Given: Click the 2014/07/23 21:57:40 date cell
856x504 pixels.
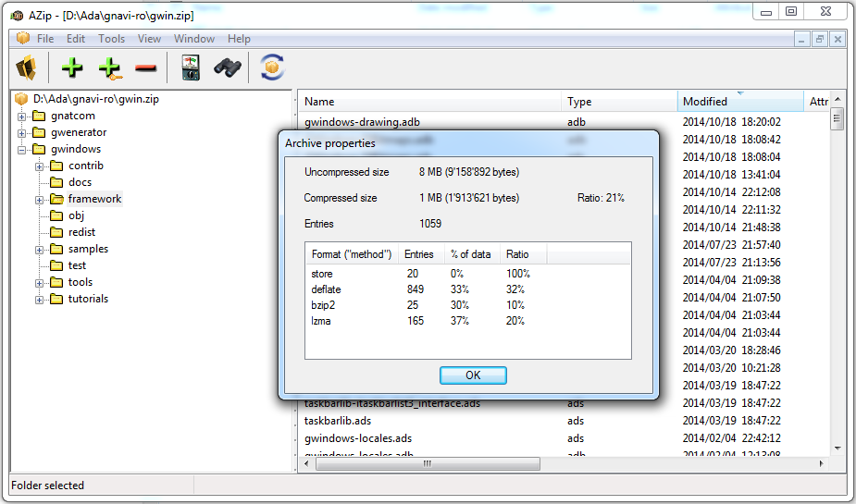Looking at the screenshot, I should coord(731,245).
